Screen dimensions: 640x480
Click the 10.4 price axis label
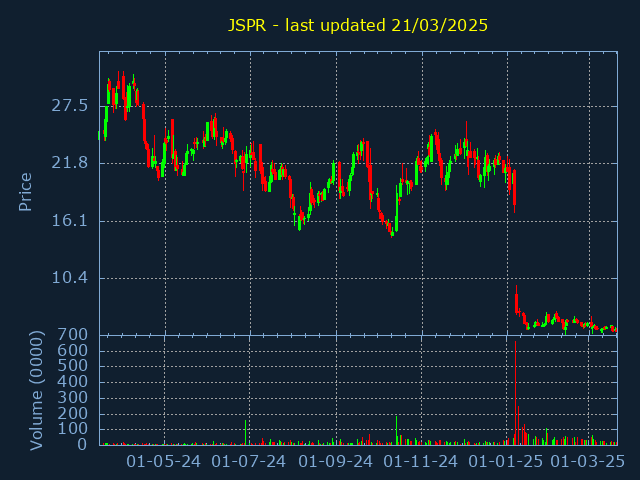69,278
